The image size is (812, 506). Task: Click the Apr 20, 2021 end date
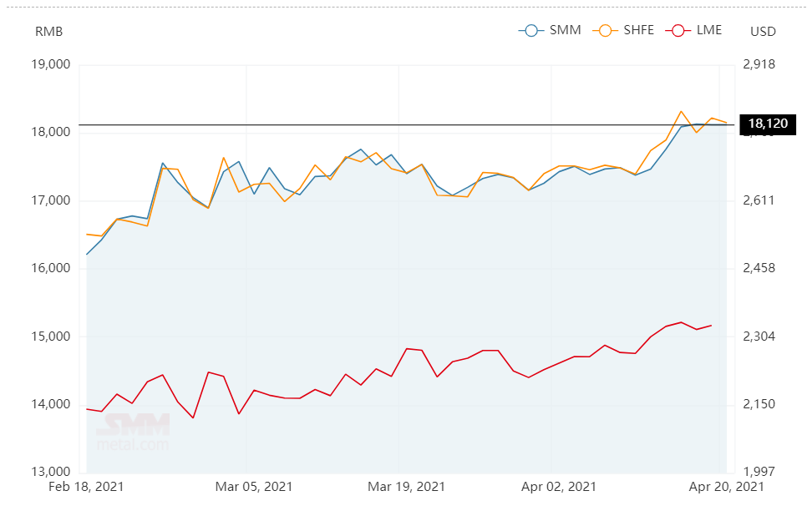click(726, 486)
